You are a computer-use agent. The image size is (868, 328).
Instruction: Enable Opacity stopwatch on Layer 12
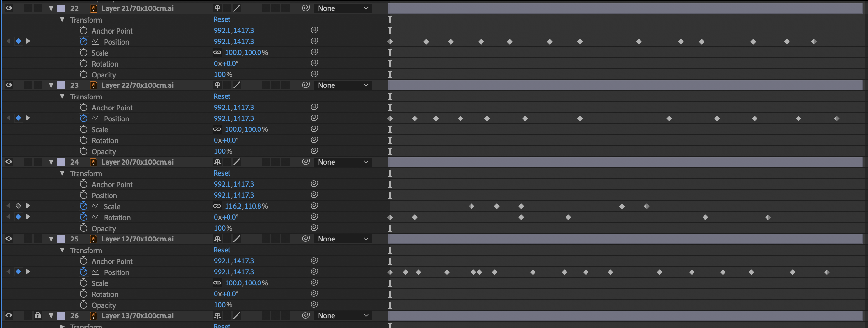pyautogui.click(x=84, y=305)
